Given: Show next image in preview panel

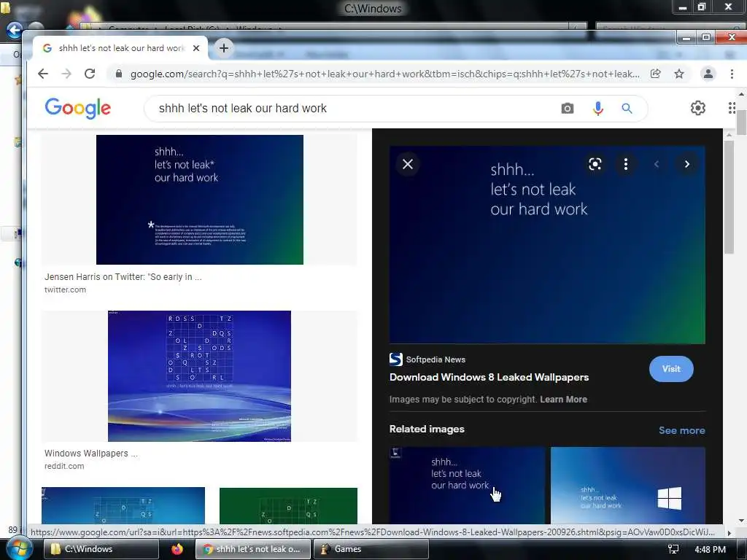Looking at the screenshot, I should point(687,164).
